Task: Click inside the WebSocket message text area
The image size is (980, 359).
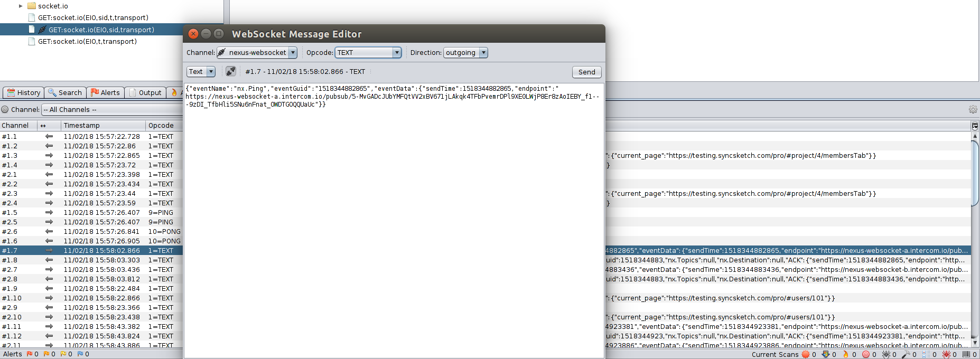Action: pos(394,220)
